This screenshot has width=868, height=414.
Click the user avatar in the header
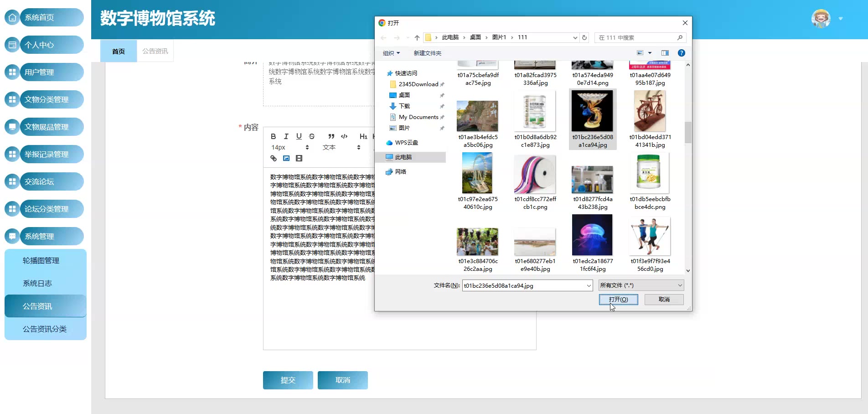pyautogui.click(x=821, y=19)
